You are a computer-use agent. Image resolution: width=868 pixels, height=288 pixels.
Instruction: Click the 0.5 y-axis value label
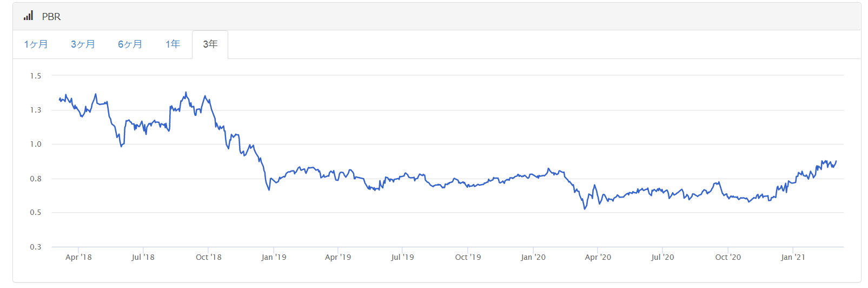[x=36, y=212]
